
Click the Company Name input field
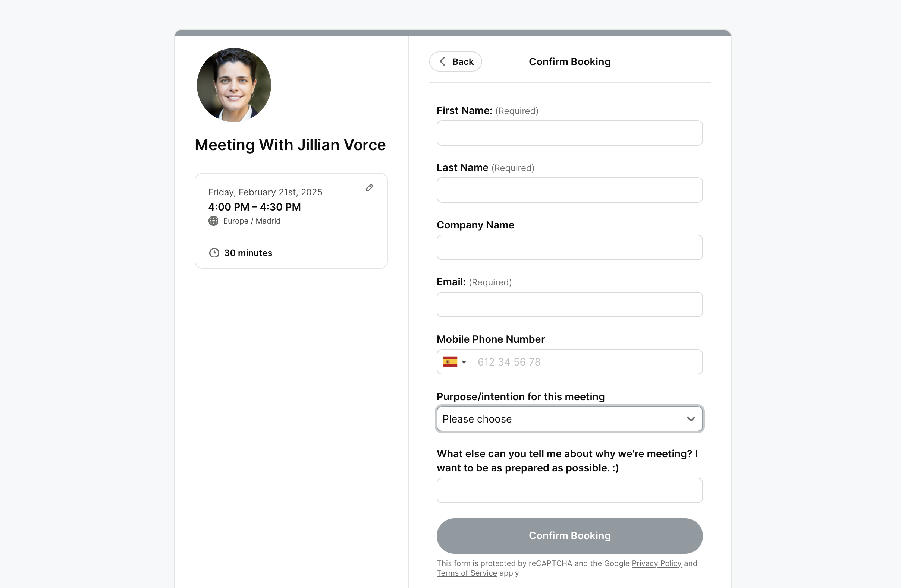(x=569, y=247)
